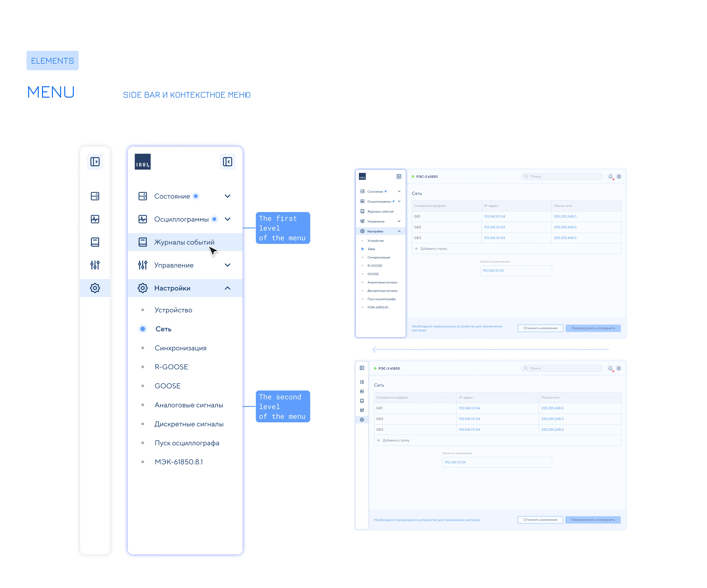The width and height of the screenshot is (707, 588).
Task: Click Добавить строку in lower mockup
Action: point(396,440)
